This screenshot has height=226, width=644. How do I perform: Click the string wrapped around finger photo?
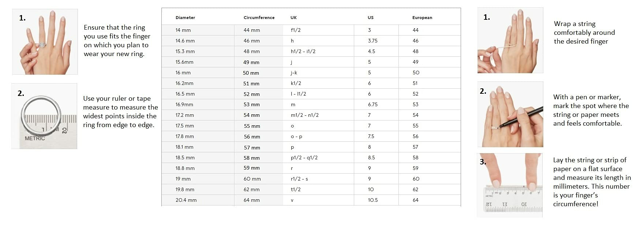510,40
